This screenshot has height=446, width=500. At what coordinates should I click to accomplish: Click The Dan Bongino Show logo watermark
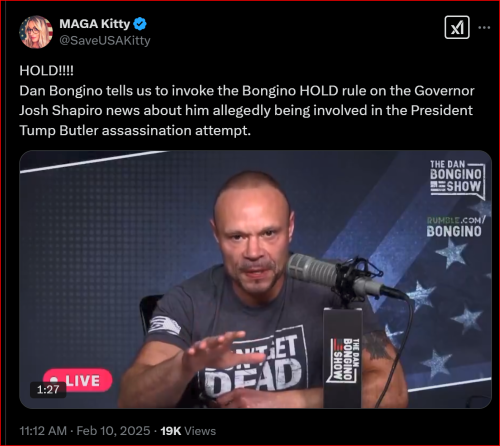[457, 180]
